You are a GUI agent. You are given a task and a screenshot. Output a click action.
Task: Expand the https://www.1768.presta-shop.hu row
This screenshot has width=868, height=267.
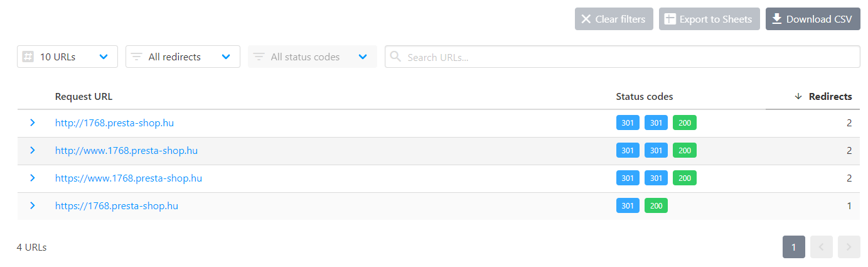(33, 178)
